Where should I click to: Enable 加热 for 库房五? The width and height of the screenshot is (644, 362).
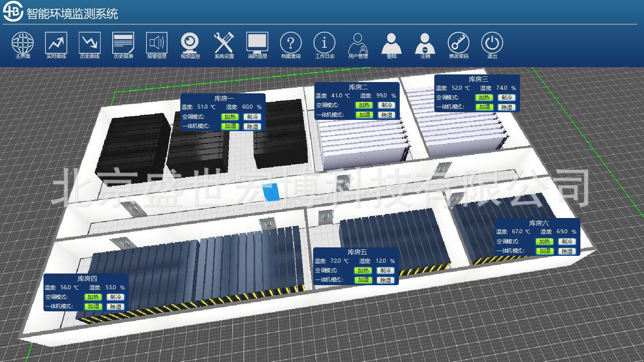[363, 270]
